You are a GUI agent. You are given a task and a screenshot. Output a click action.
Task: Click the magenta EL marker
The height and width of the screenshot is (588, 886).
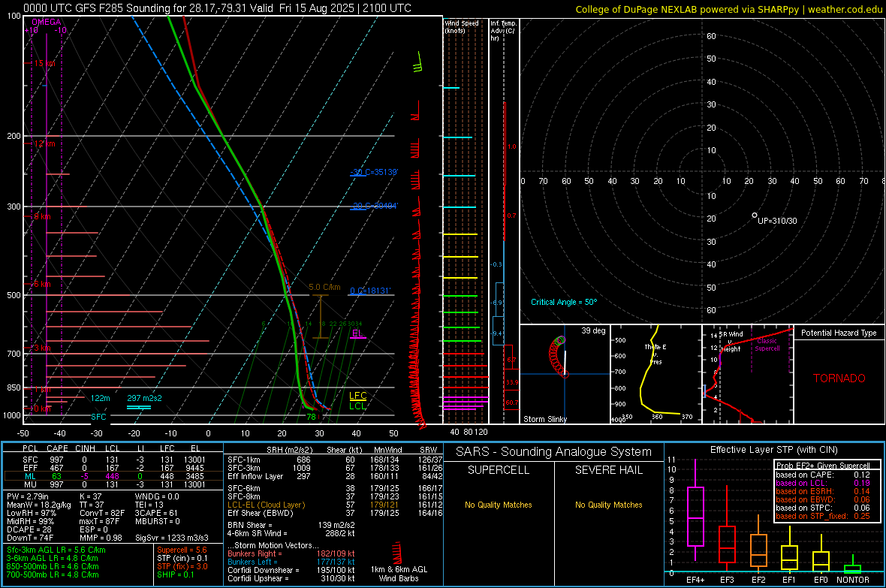pyautogui.click(x=357, y=333)
